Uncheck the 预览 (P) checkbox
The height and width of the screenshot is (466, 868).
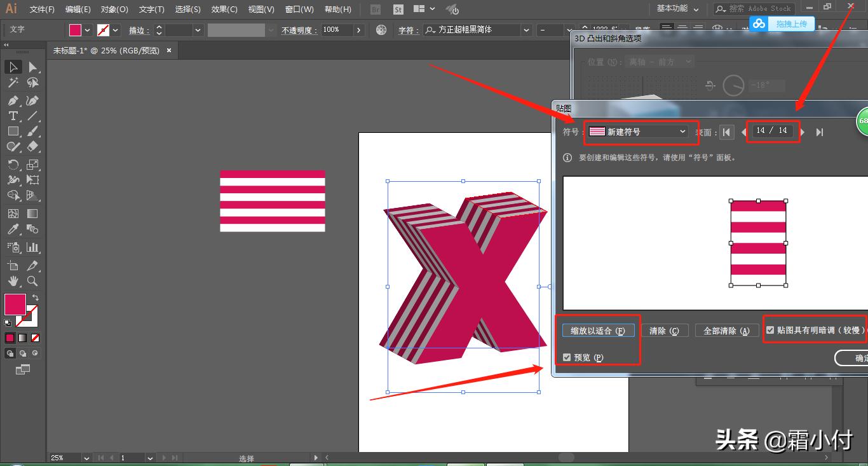click(x=566, y=357)
